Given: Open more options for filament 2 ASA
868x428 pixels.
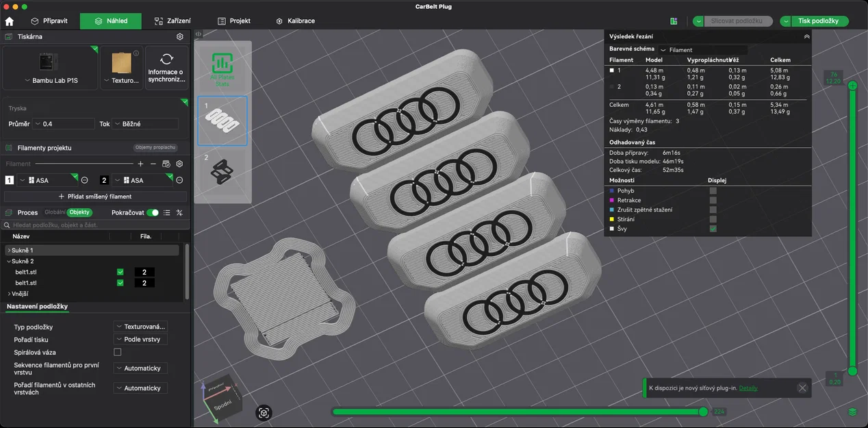Looking at the screenshot, I should pyautogui.click(x=179, y=180).
